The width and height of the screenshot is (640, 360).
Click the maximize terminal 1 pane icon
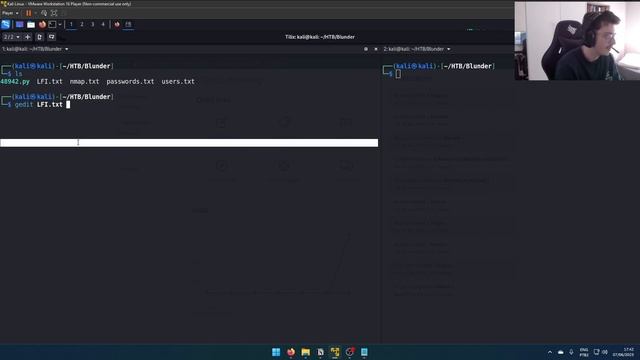click(366, 49)
